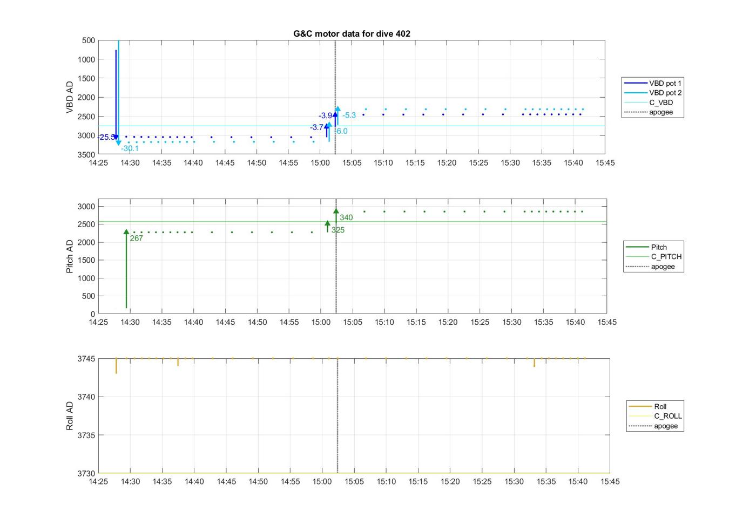
Task: Click the "-30.1" annotation on VBD plot
Action: [x=130, y=148]
